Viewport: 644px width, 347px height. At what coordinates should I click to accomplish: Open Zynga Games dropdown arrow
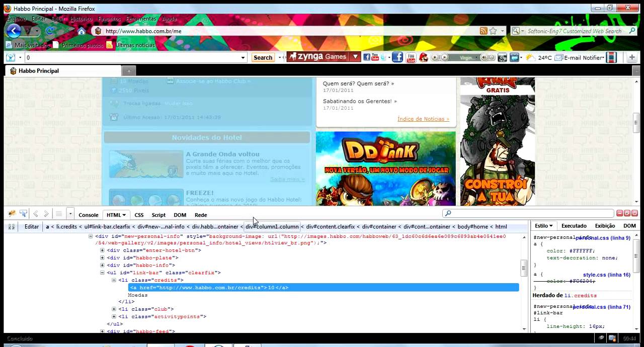click(355, 57)
